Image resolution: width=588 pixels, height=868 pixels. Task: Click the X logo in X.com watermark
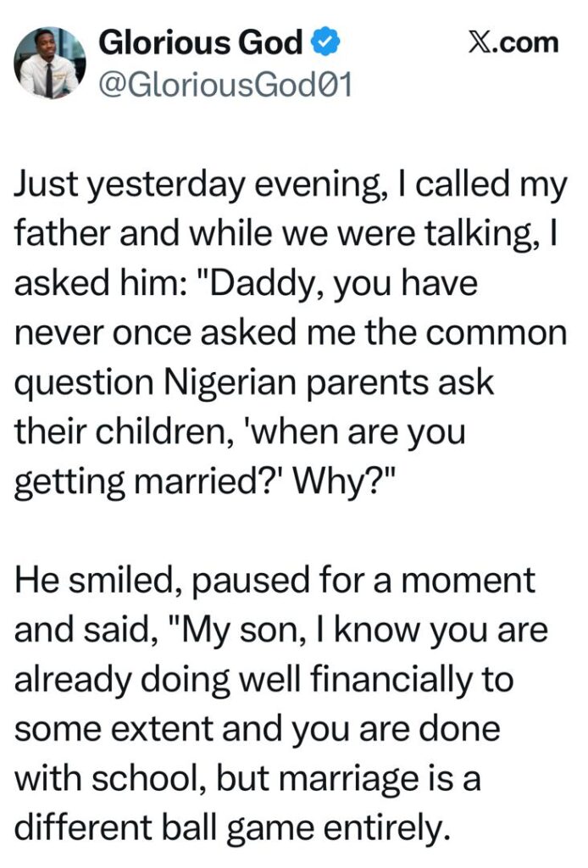coord(480,42)
